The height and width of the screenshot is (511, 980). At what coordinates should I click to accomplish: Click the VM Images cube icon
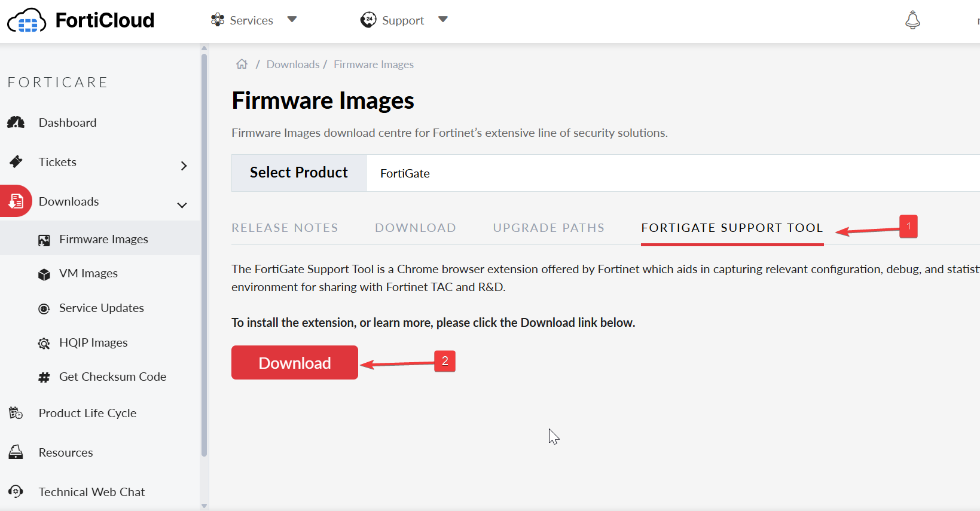44,274
